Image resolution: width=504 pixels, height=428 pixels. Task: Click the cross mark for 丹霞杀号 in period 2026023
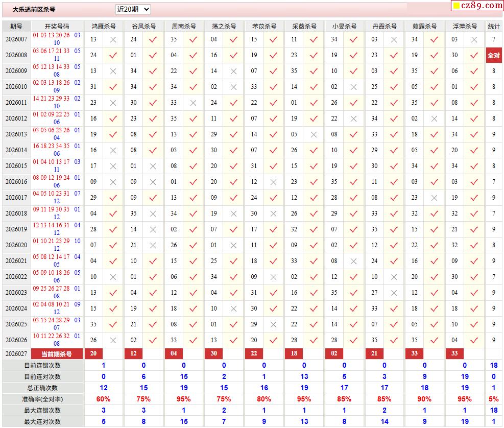(x=394, y=293)
